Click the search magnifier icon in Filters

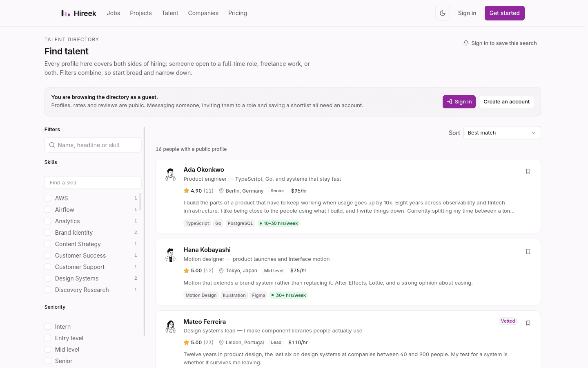(52, 145)
